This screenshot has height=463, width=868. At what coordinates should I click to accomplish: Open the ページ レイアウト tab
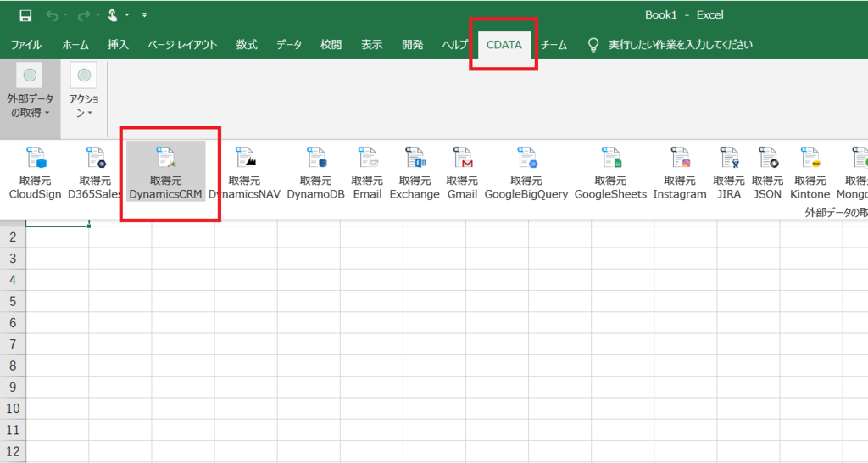pyautogui.click(x=182, y=45)
